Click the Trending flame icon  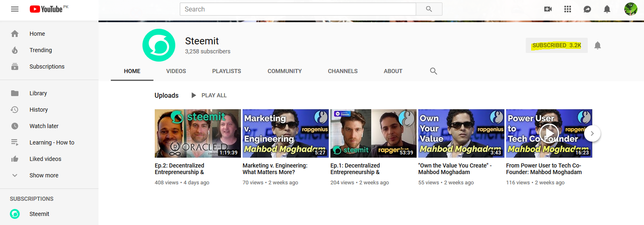click(15, 50)
